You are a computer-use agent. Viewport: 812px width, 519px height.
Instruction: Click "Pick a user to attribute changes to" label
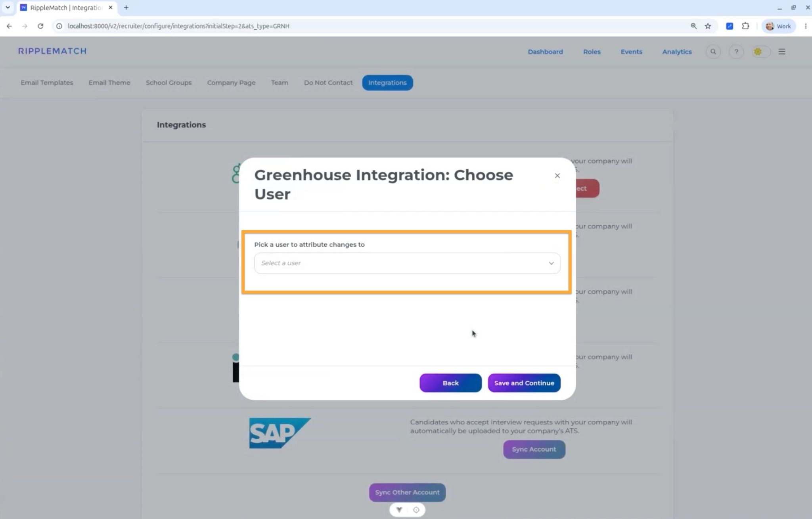(x=309, y=245)
